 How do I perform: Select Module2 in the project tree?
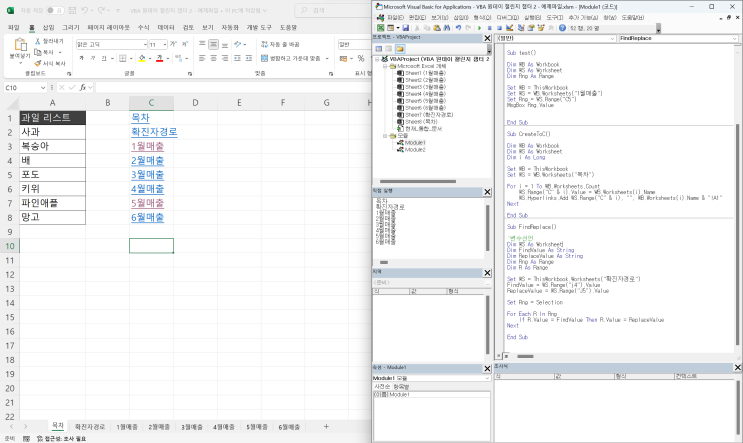tap(415, 149)
